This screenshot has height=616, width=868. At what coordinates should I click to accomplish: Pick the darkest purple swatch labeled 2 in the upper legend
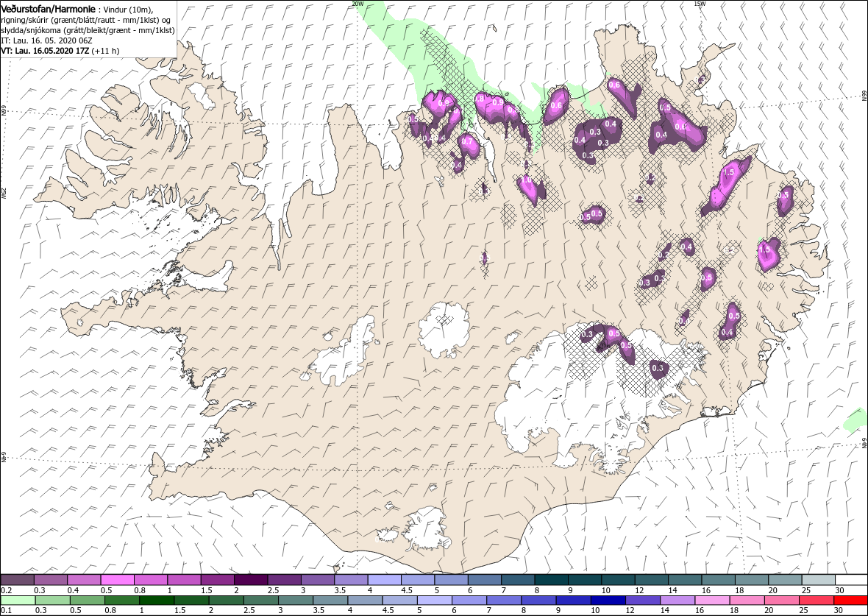click(251, 580)
